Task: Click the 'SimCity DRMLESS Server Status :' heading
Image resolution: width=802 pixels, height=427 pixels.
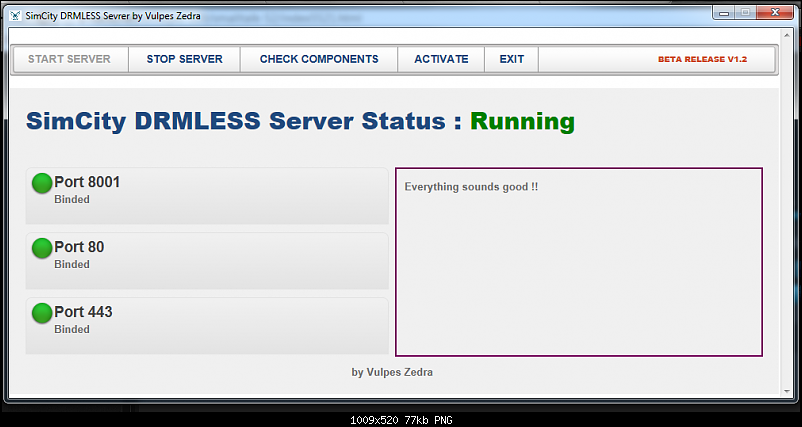Action: 244,122
